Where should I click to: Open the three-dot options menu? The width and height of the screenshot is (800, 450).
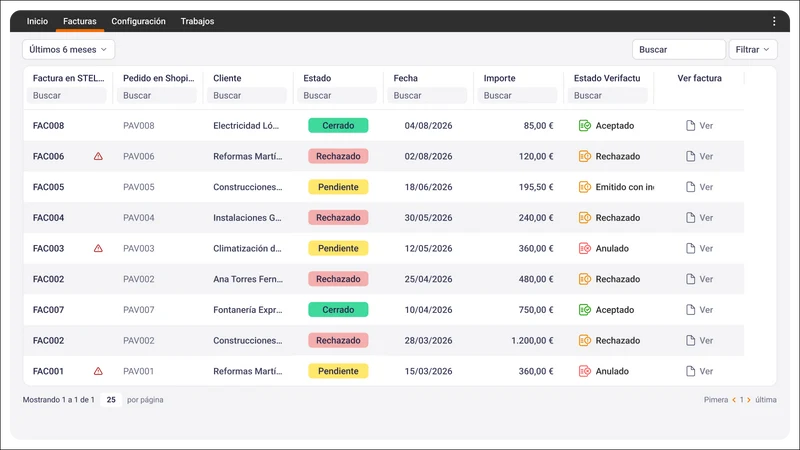coord(774,21)
